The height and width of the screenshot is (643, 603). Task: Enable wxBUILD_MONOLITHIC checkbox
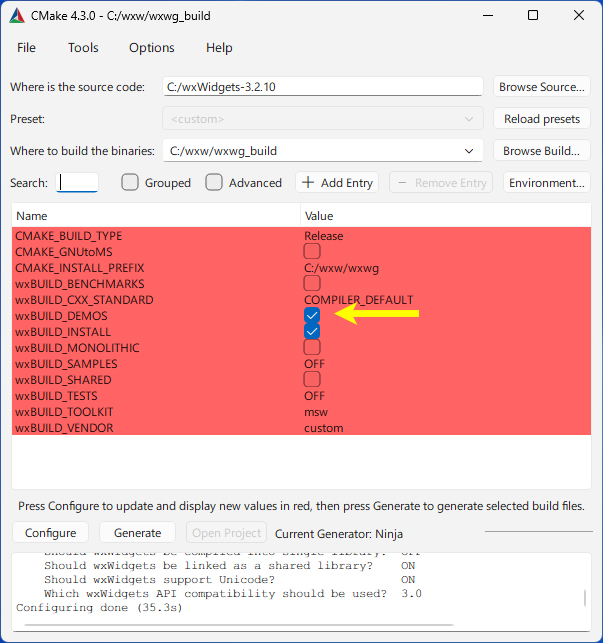tap(312, 347)
